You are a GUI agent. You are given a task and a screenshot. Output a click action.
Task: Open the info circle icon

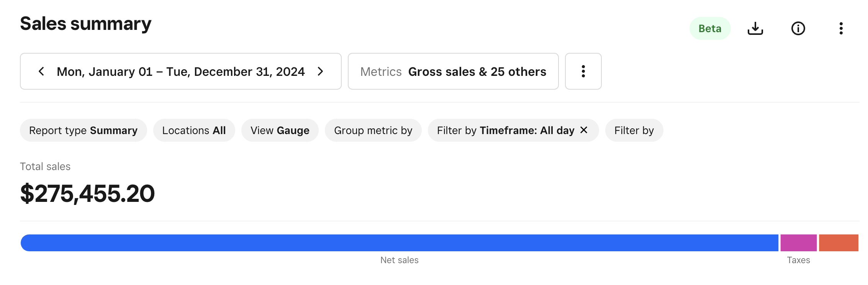[x=798, y=28]
